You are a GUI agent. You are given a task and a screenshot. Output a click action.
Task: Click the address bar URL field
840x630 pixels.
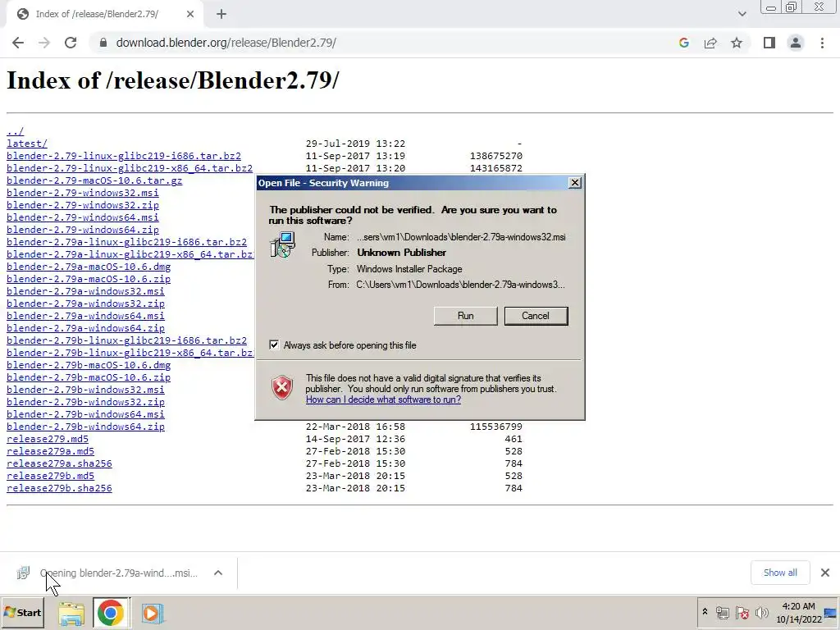coord(386,43)
